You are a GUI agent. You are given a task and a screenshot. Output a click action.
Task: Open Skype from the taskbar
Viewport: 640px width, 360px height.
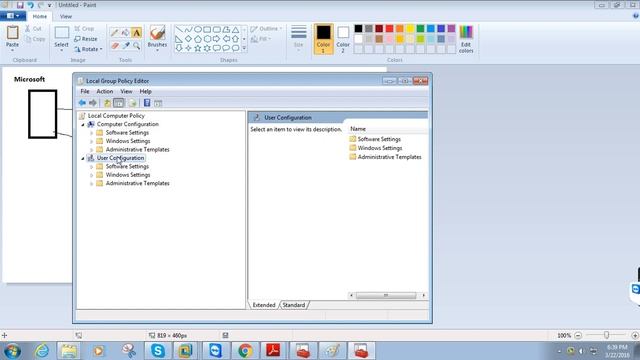(158, 351)
